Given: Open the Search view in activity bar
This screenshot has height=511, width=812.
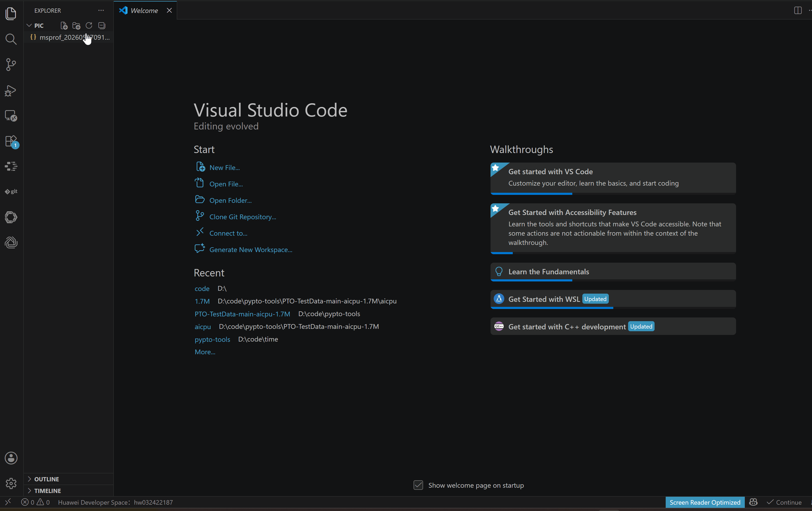Looking at the screenshot, I should coord(11,39).
